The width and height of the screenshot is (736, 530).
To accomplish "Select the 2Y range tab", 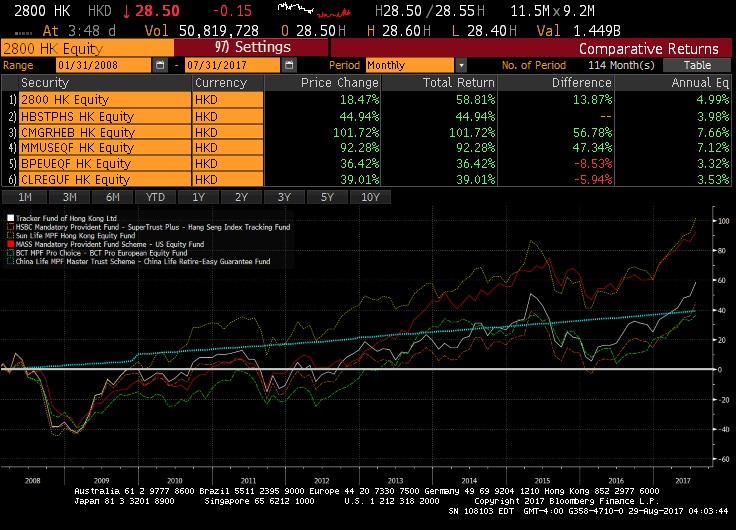I will point(241,197).
